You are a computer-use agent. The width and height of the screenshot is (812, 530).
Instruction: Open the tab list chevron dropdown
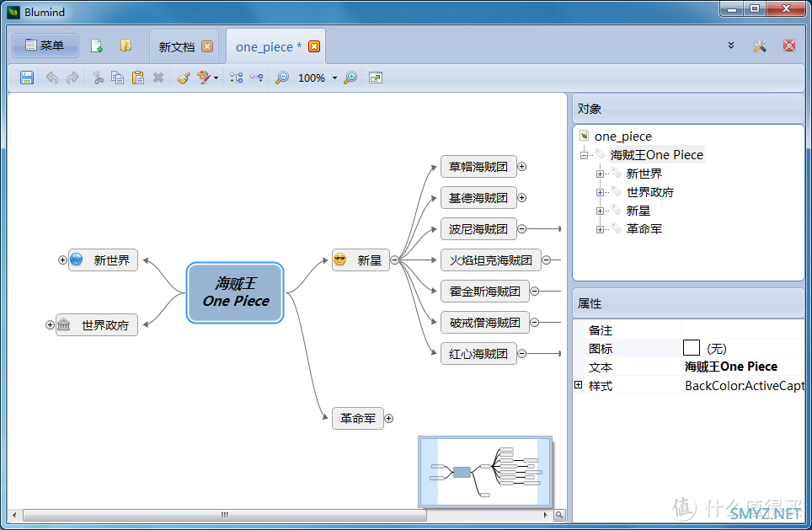coord(730,46)
